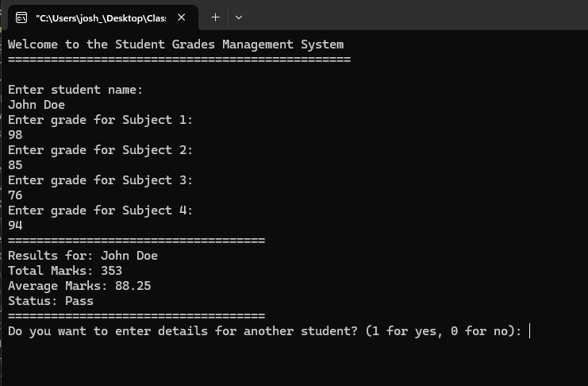The image size is (588, 386).
Task: Click the terminal icon in the tab
Action: 21,17
